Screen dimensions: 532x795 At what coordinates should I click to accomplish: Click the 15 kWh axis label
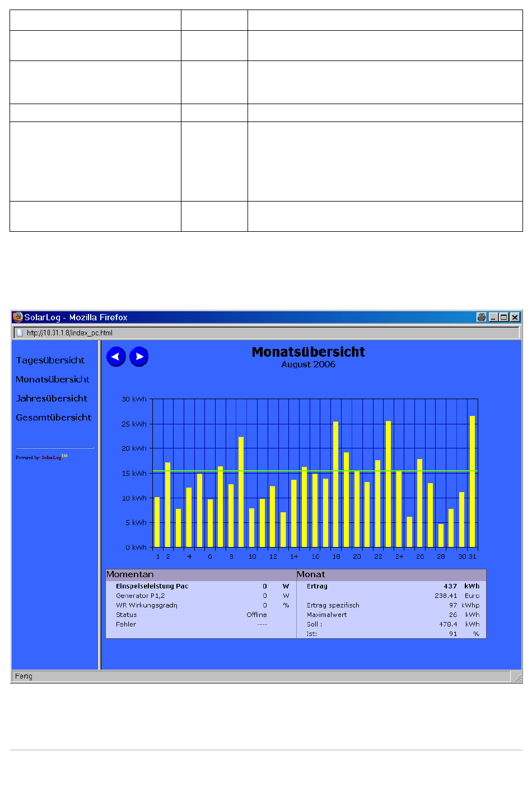(x=134, y=473)
